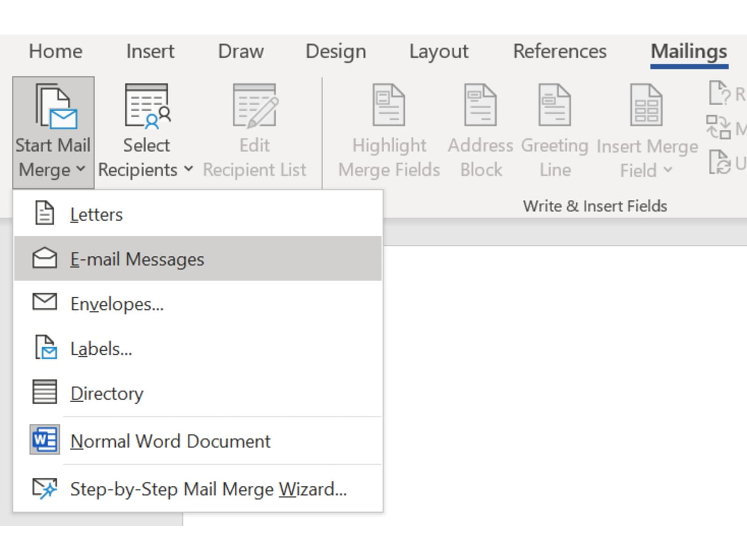
Task: Click the Select Recipients icon
Action: (x=147, y=106)
